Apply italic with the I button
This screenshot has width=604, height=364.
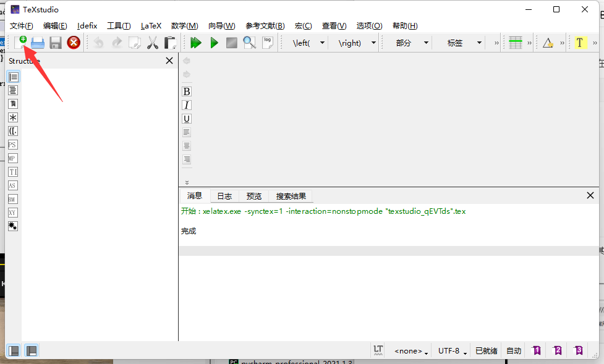pos(187,105)
